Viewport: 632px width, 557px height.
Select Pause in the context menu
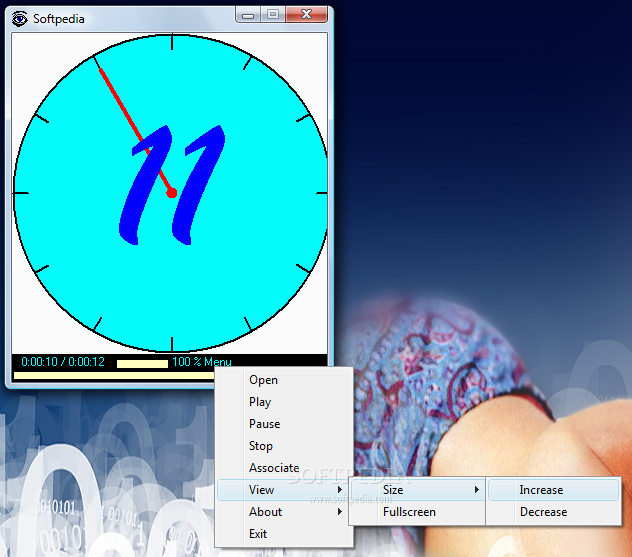click(x=284, y=424)
